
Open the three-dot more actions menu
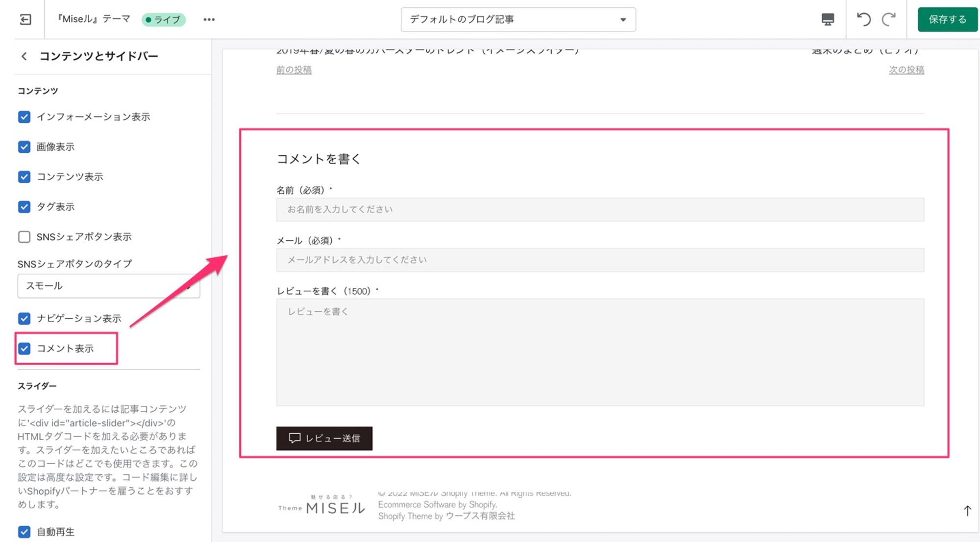209,20
